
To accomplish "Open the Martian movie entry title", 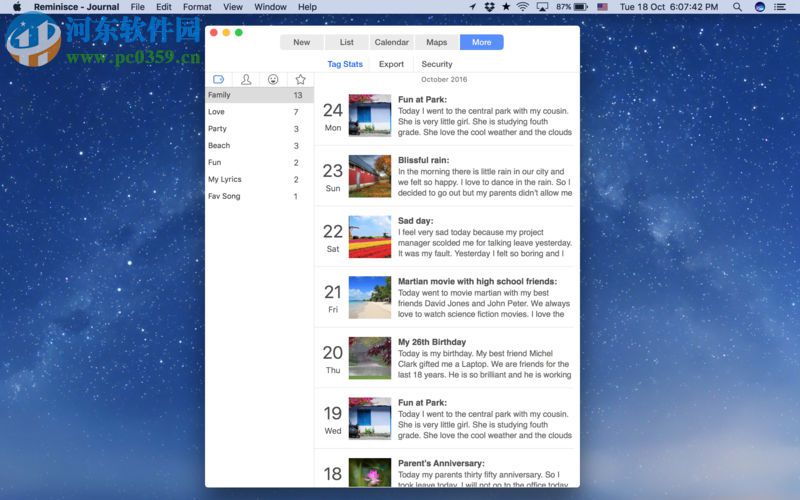I will point(478,281).
